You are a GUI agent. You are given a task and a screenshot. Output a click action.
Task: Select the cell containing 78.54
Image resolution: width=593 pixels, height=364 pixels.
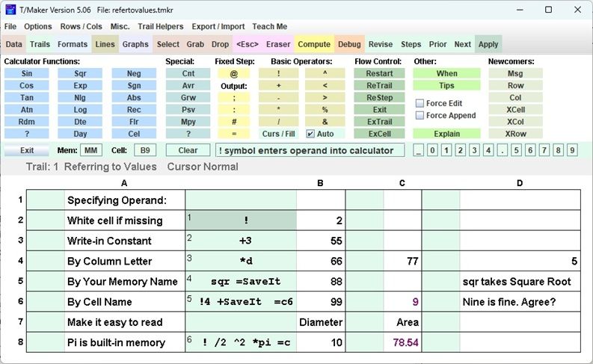pos(402,342)
